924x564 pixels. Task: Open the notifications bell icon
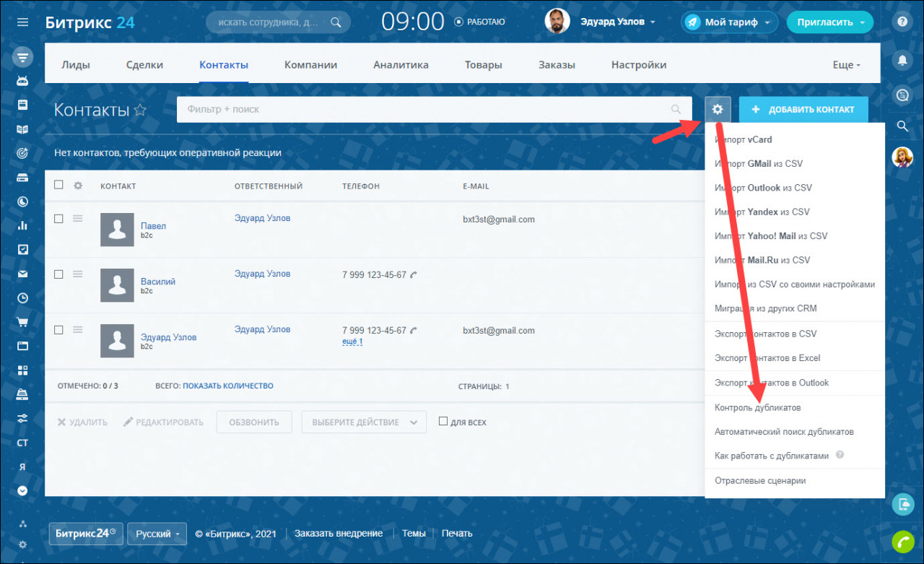coord(902,60)
